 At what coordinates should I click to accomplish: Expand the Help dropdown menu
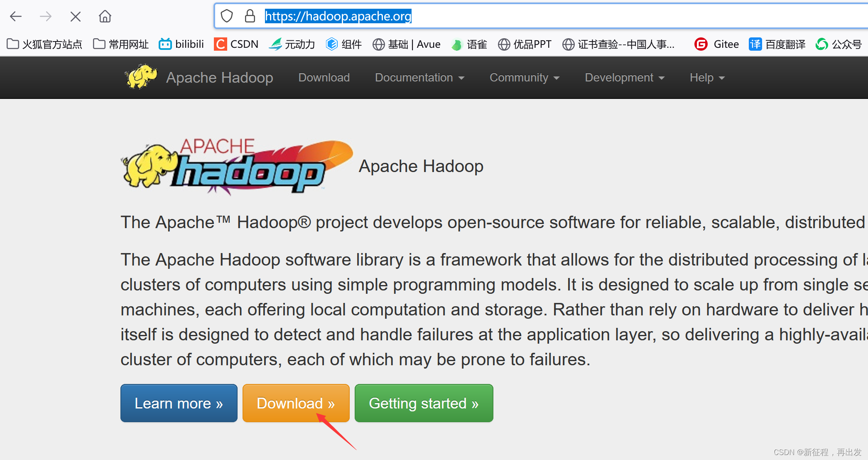coord(707,78)
